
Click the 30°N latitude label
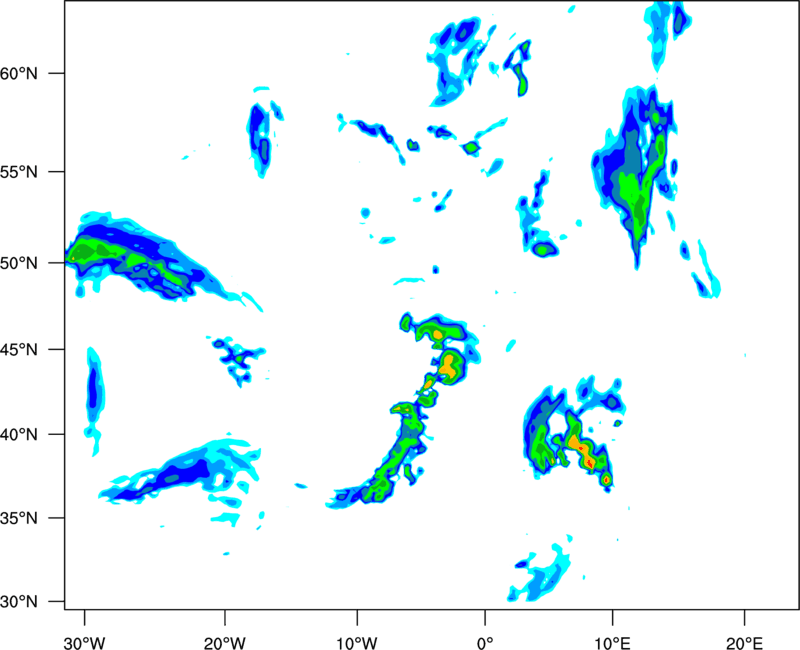(x=19, y=602)
